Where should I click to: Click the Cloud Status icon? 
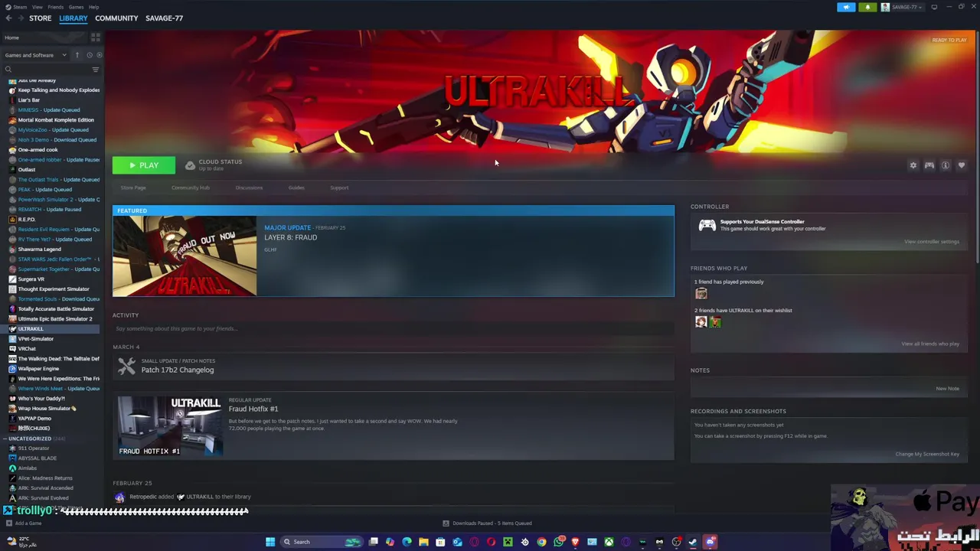[x=190, y=165]
